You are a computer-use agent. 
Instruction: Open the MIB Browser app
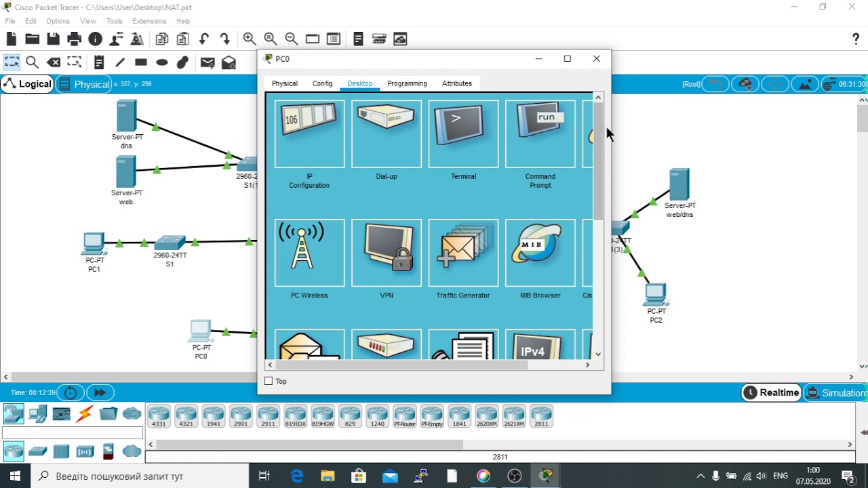540,253
